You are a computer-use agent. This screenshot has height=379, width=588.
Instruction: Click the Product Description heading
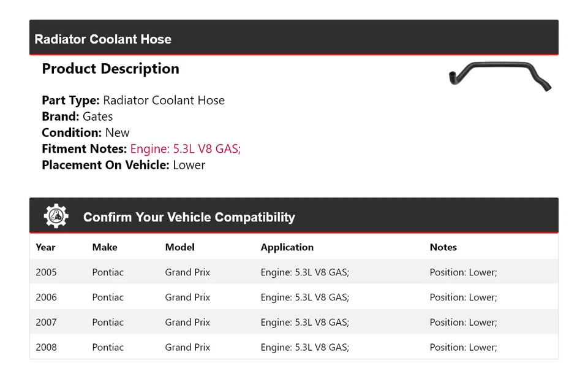(x=110, y=69)
